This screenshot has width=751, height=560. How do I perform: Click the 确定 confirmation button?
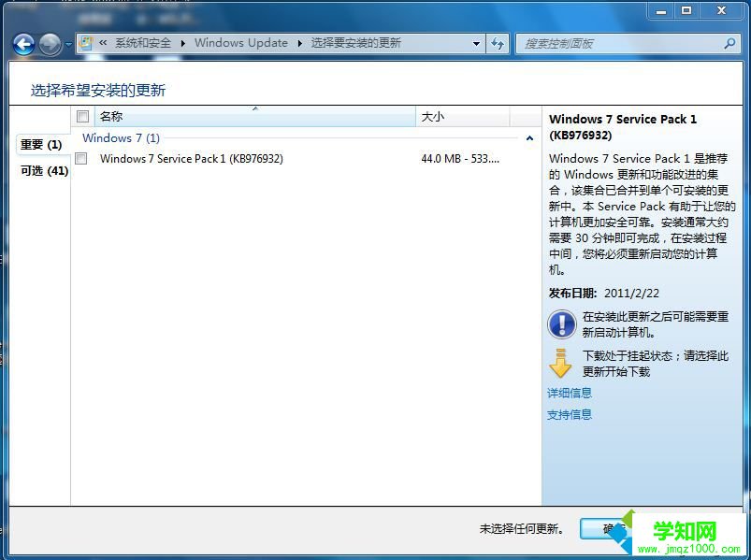[x=609, y=528]
